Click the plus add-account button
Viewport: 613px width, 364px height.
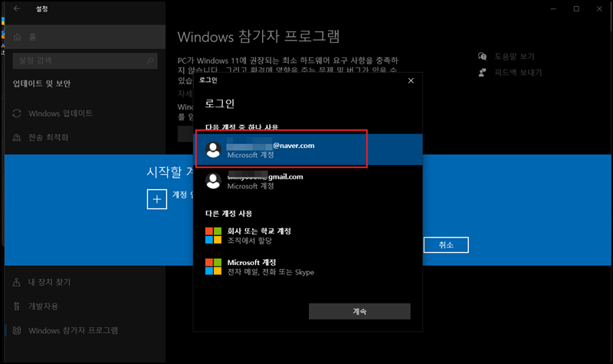(x=157, y=199)
